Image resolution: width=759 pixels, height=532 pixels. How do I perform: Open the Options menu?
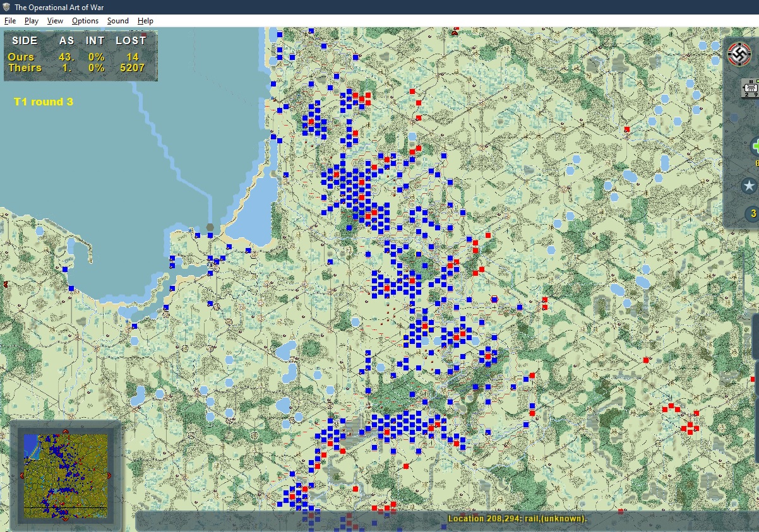coord(85,21)
